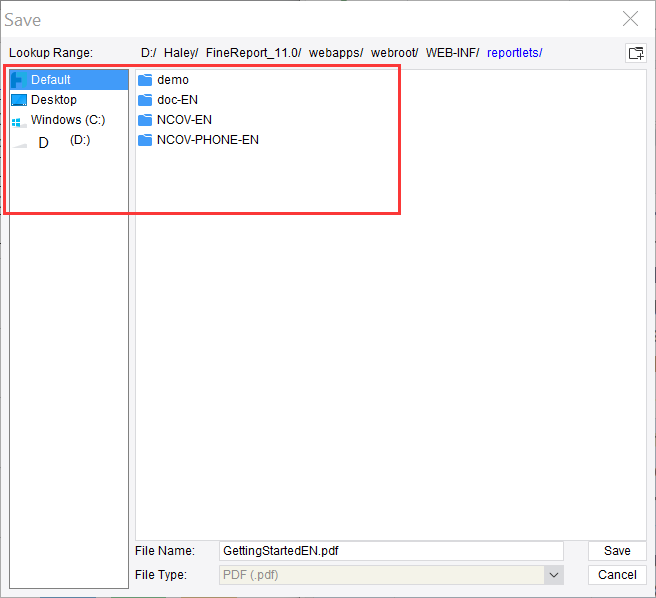
Task: Click the Save button
Action: tap(617, 551)
